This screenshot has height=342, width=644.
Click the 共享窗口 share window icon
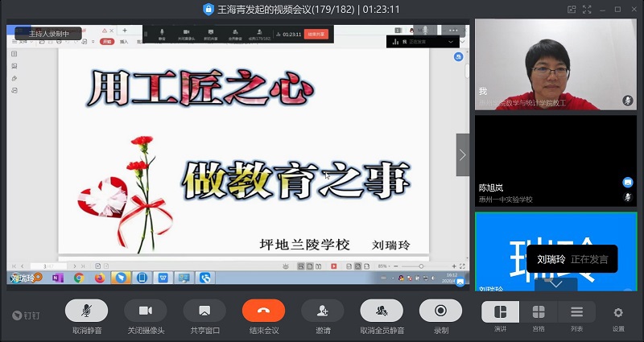[204, 311]
